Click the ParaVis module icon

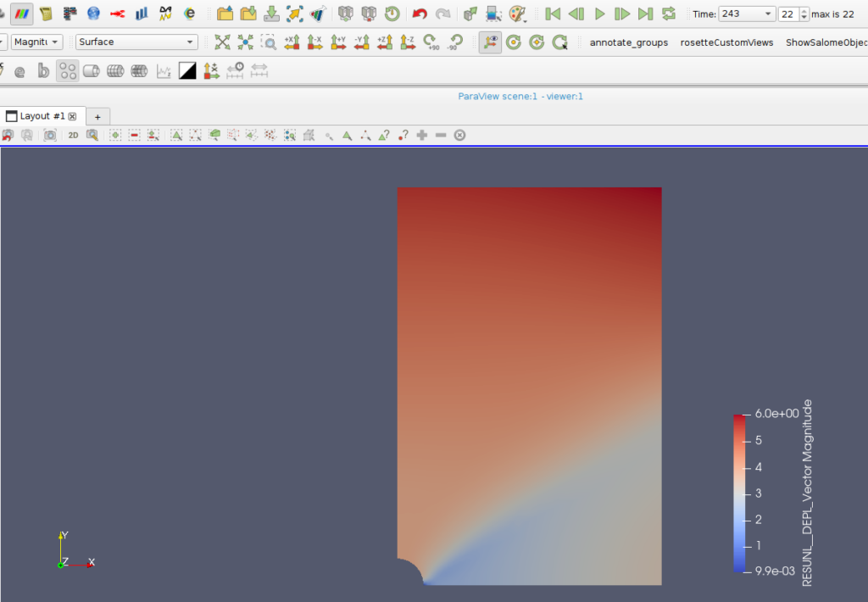point(21,14)
